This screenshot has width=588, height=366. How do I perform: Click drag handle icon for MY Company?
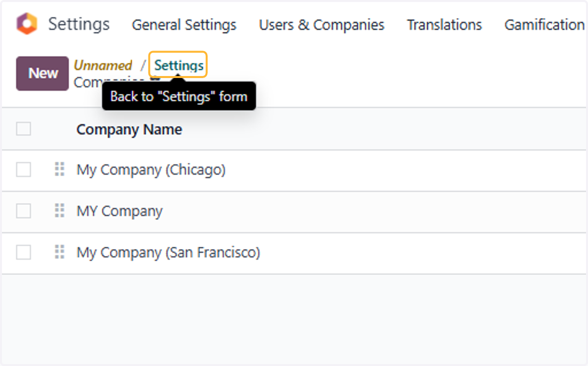pos(60,211)
